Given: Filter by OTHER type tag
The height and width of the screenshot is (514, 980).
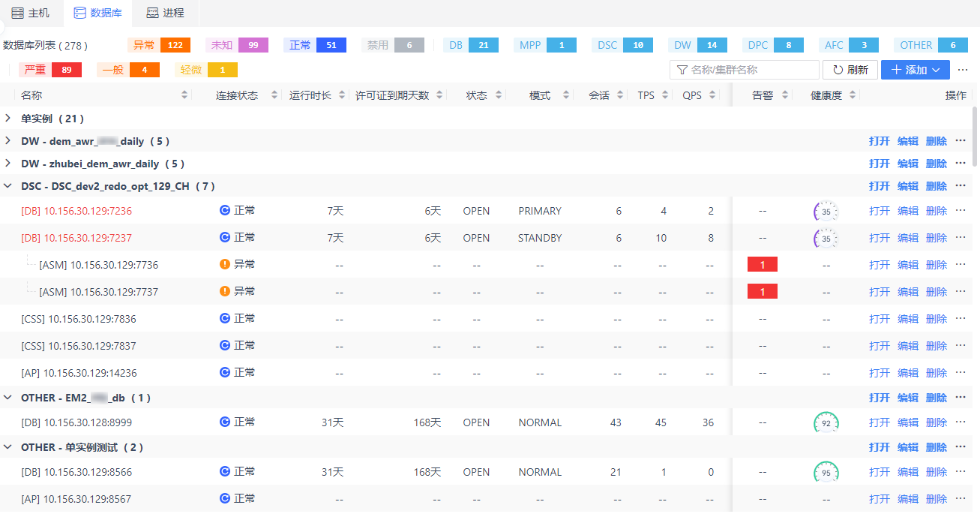Looking at the screenshot, I should pyautogui.click(x=931, y=45).
